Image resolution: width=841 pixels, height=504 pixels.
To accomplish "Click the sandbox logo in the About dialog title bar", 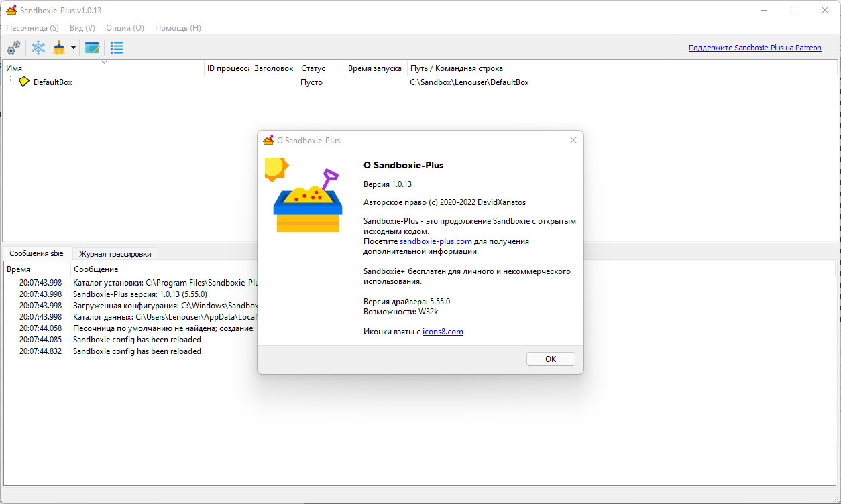I will [268, 140].
